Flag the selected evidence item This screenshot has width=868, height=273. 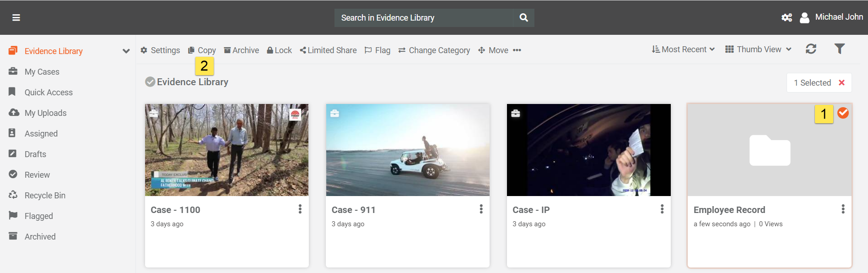[x=377, y=50]
